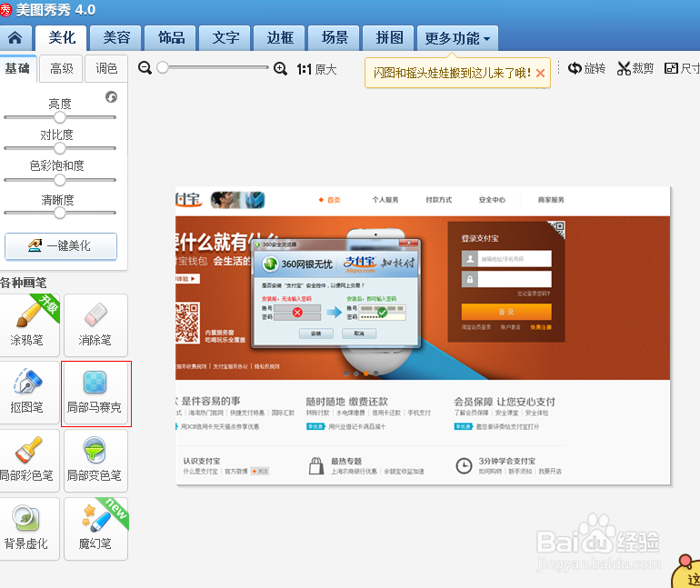
Task: Click the 旋转 rotate tool
Action: pos(586,68)
